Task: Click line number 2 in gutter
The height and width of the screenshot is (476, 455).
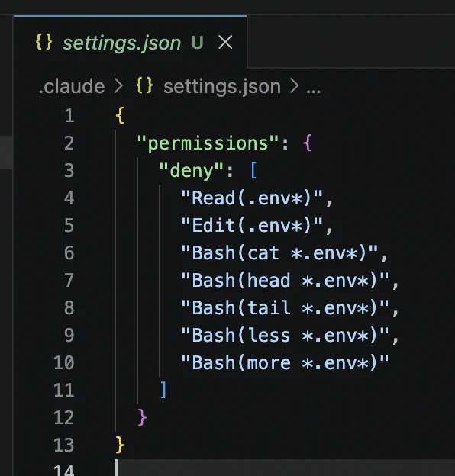Action: [x=69, y=143]
